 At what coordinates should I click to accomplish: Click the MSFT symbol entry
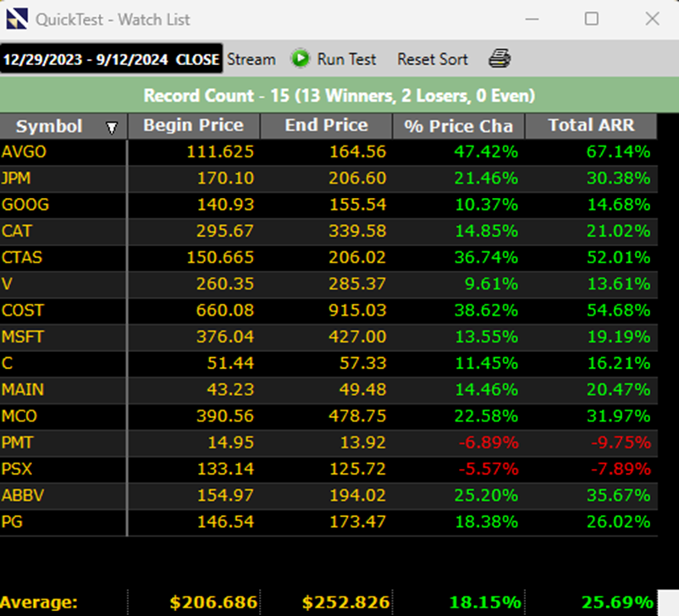coord(22,337)
